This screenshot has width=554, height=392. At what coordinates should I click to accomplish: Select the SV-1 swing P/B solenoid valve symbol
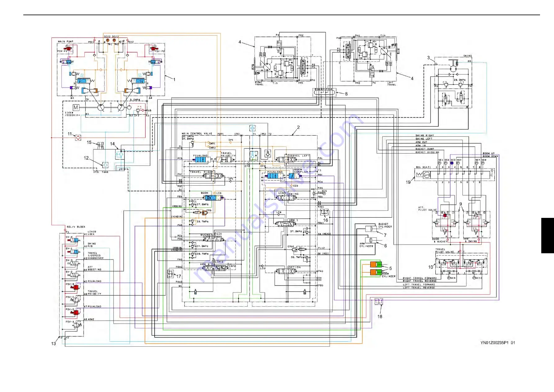click(x=74, y=252)
